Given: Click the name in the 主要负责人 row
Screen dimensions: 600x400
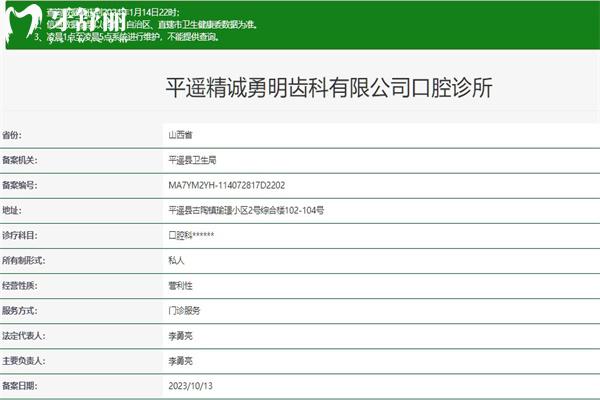Looking at the screenshot, I should point(180,361).
